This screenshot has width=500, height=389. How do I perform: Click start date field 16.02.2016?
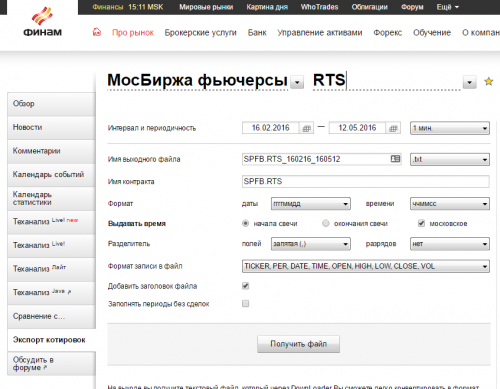click(x=271, y=128)
